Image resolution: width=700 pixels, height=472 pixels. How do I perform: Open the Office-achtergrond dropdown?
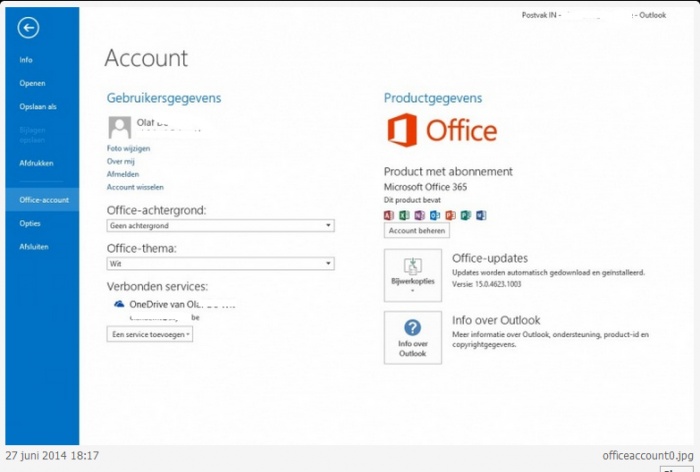click(221, 226)
